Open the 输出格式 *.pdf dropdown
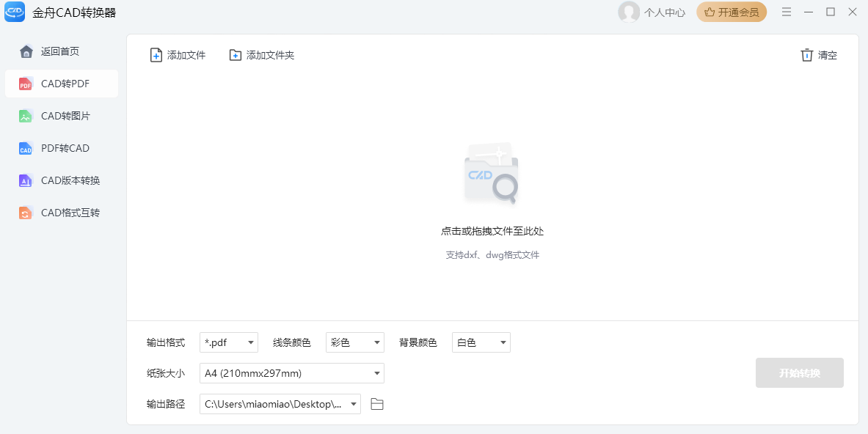Image resolution: width=868 pixels, height=434 pixels. pos(229,343)
